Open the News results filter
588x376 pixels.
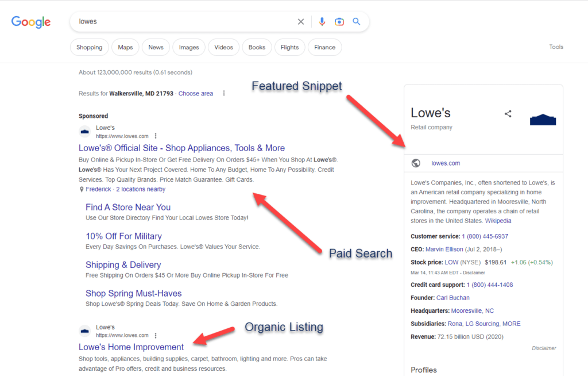tap(156, 47)
